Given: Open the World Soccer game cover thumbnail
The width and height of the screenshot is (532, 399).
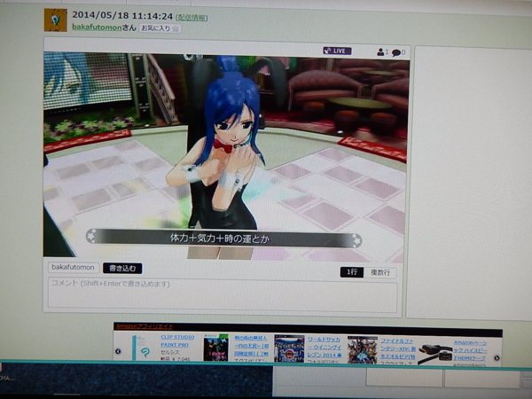Looking at the screenshot, I should pos(289,349).
